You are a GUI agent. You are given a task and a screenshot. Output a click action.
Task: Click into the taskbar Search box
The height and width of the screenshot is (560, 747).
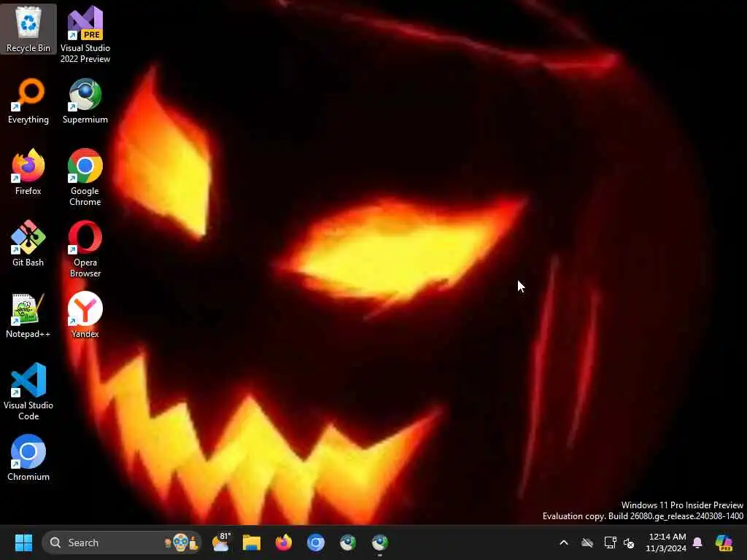[x=122, y=542]
